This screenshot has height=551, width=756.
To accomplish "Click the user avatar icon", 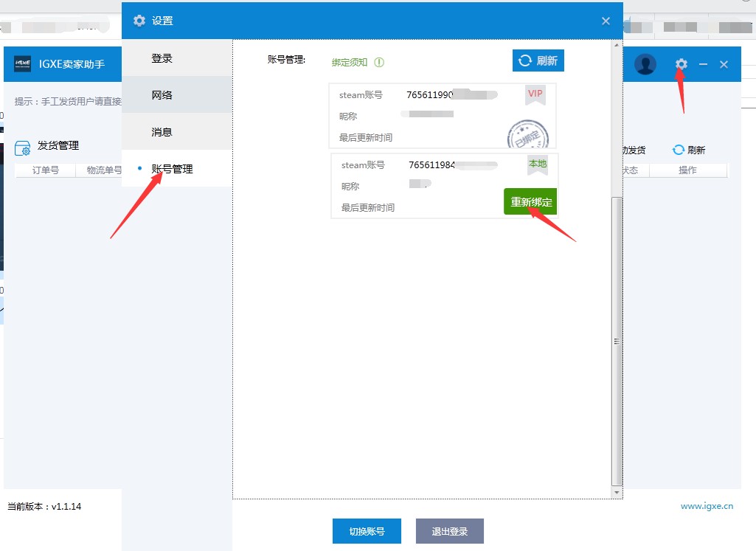I will pyautogui.click(x=645, y=64).
